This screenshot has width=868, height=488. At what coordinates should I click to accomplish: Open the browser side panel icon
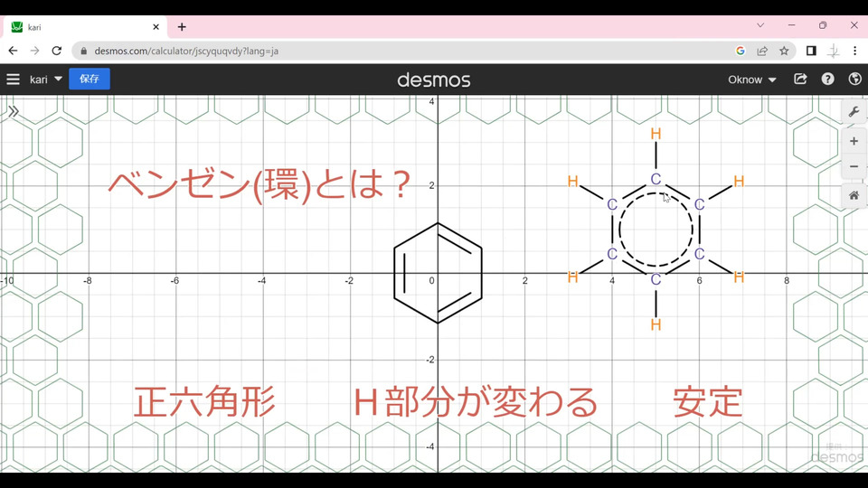(811, 51)
